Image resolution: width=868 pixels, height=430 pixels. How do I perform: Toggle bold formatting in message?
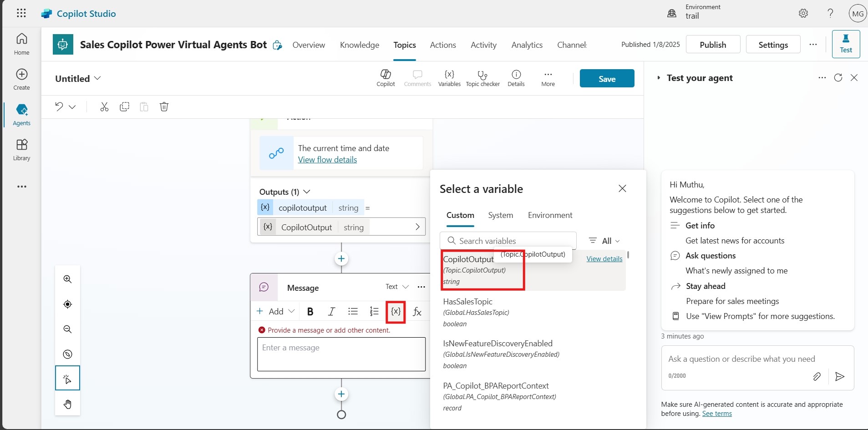point(310,312)
